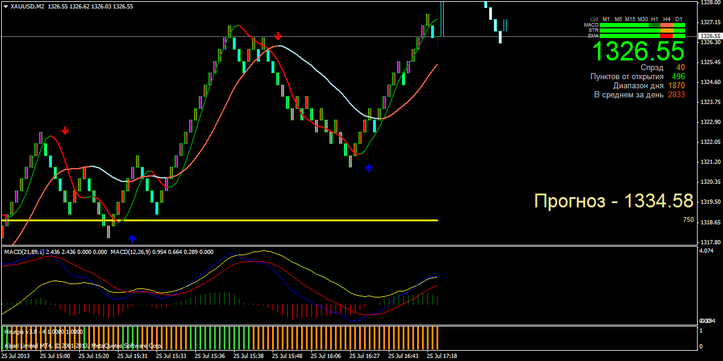Click the Прогноз - 1334.58 forecast label
This screenshot has height=361, width=723.
pos(614,201)
